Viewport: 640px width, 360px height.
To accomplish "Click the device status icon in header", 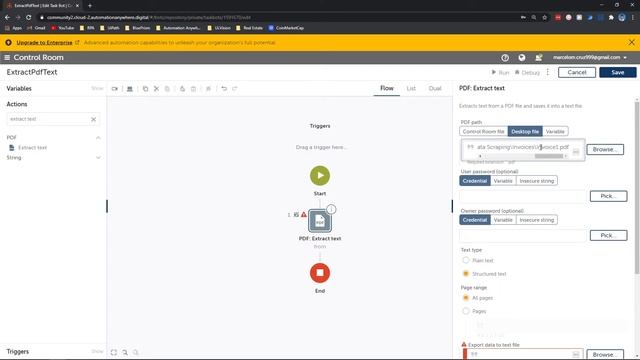I will click(538, 58).
